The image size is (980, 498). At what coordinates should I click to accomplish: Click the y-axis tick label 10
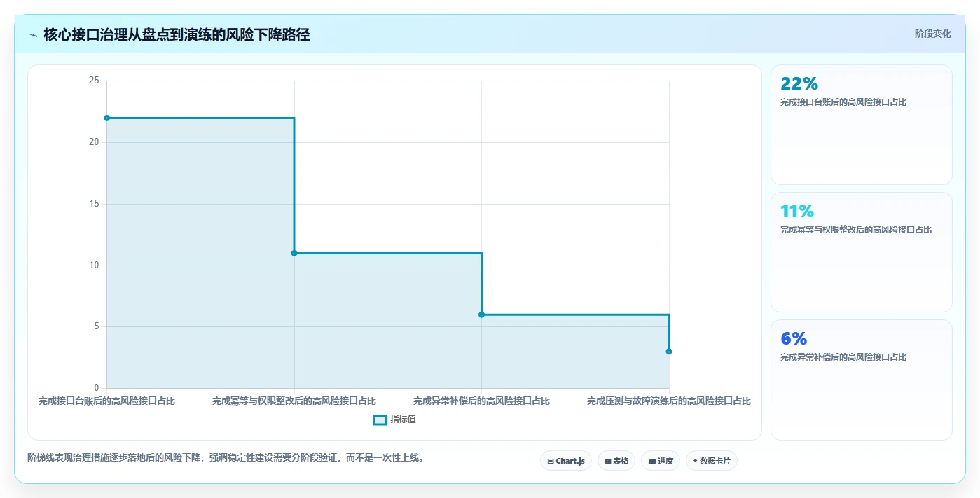[94, 265]
